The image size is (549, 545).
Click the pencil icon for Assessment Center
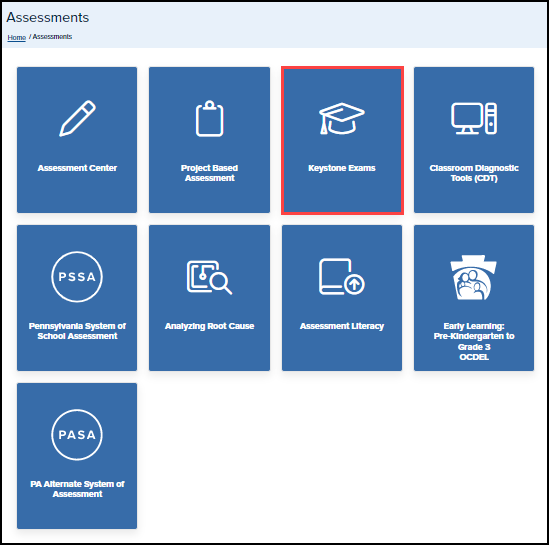[x=77, y=118]
